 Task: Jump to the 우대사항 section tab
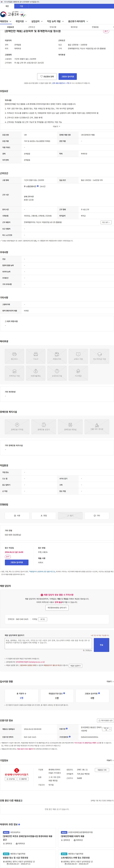pyautogui.click(x=53, y=27)
